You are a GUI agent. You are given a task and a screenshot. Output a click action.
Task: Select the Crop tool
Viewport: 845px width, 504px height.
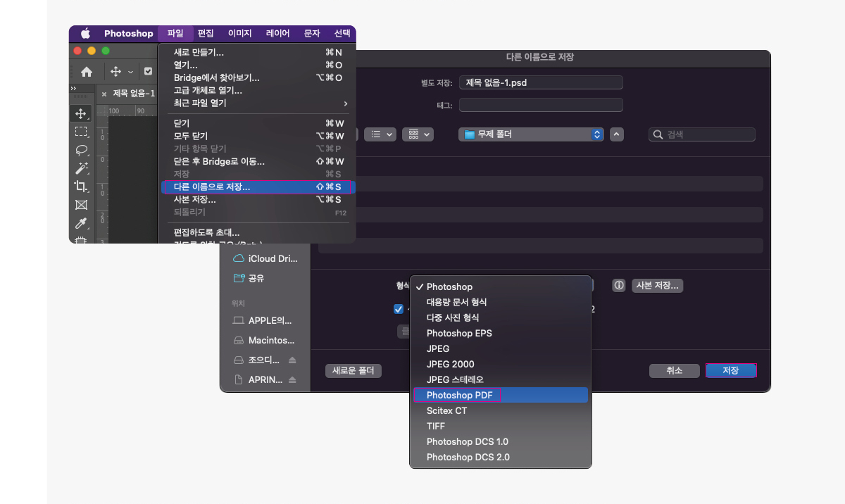pyautogui.click(x=81, y=186)
